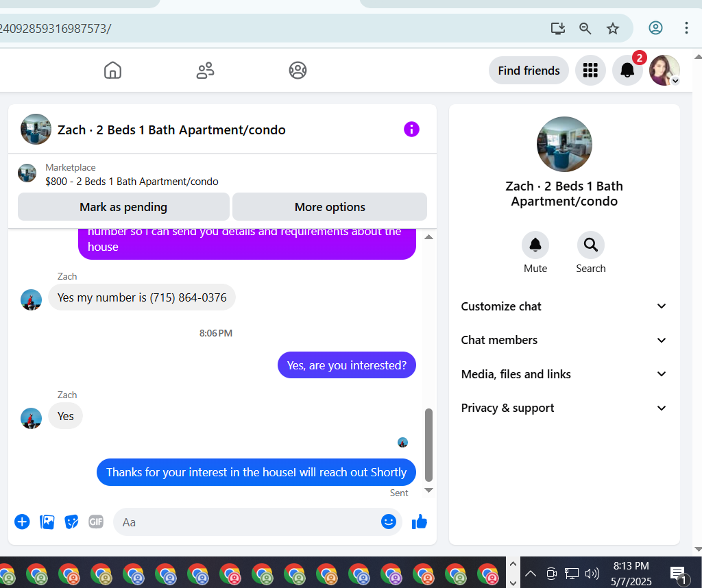
Task: Expand Chat members section
Action: pos(564,340)
